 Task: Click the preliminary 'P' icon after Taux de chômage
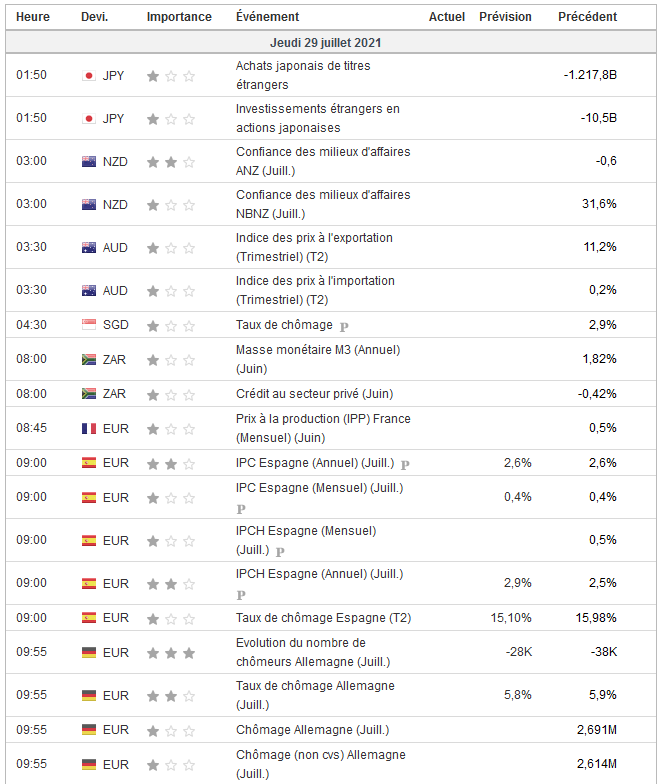coord(344,326)
